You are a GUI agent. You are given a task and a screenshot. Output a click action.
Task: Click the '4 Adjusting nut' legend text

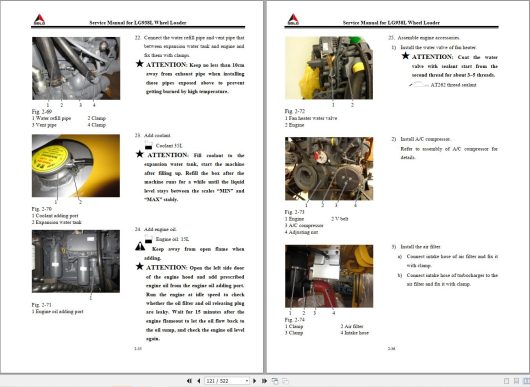[301, 232]
